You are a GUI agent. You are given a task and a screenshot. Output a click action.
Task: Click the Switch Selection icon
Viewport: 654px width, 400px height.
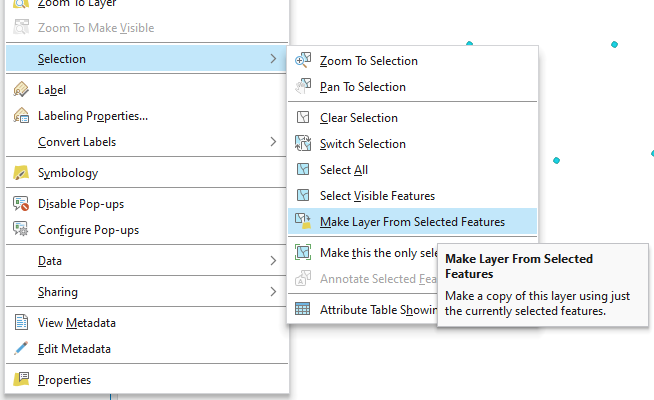coord(304,144)
